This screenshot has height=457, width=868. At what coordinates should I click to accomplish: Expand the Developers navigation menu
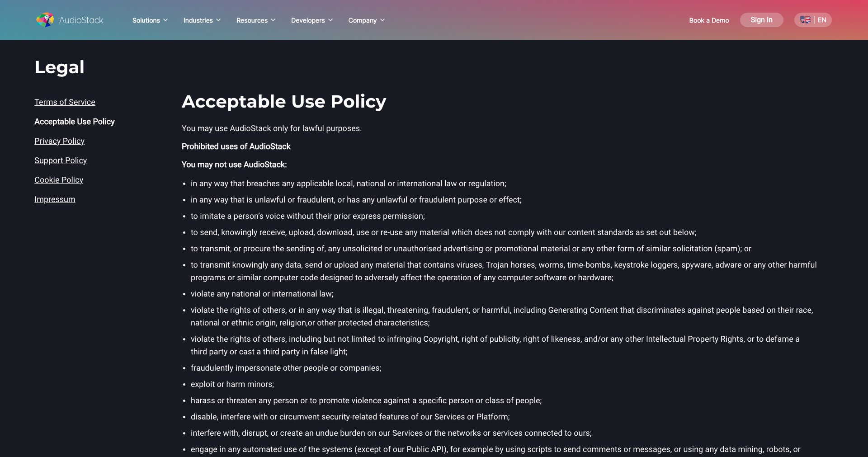[x=312, y=20]
